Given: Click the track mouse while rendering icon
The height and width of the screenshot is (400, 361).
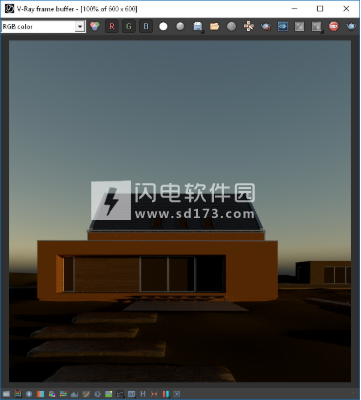Looking at the screenshot, I should (249, 27).
